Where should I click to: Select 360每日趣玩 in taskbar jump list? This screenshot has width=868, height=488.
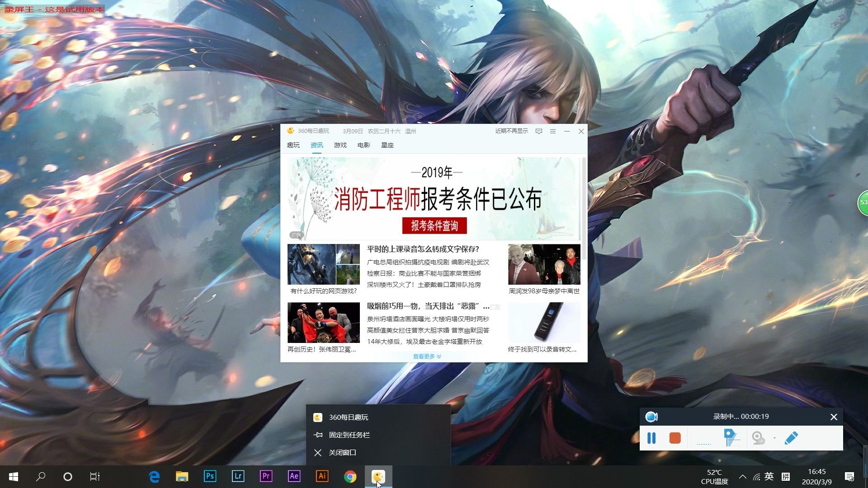378,417
